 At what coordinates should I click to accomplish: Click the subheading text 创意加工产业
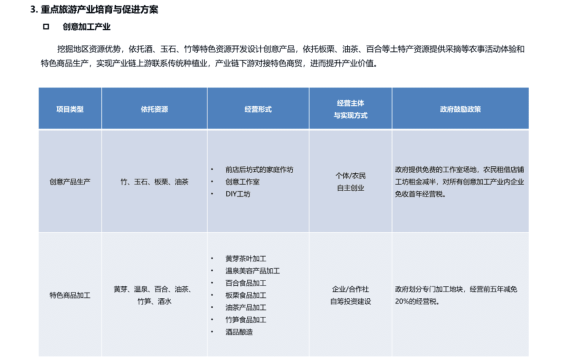point(86,27)
